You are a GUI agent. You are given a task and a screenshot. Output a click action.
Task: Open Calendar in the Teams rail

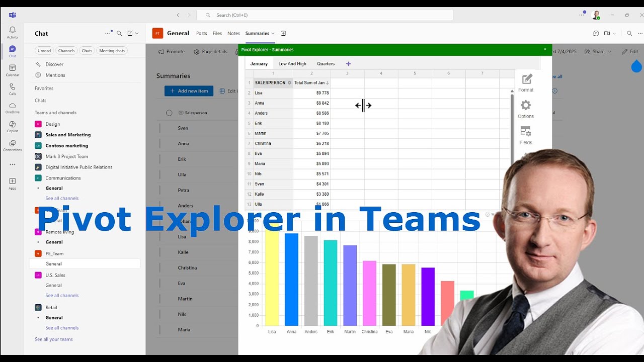pos(13,70)
